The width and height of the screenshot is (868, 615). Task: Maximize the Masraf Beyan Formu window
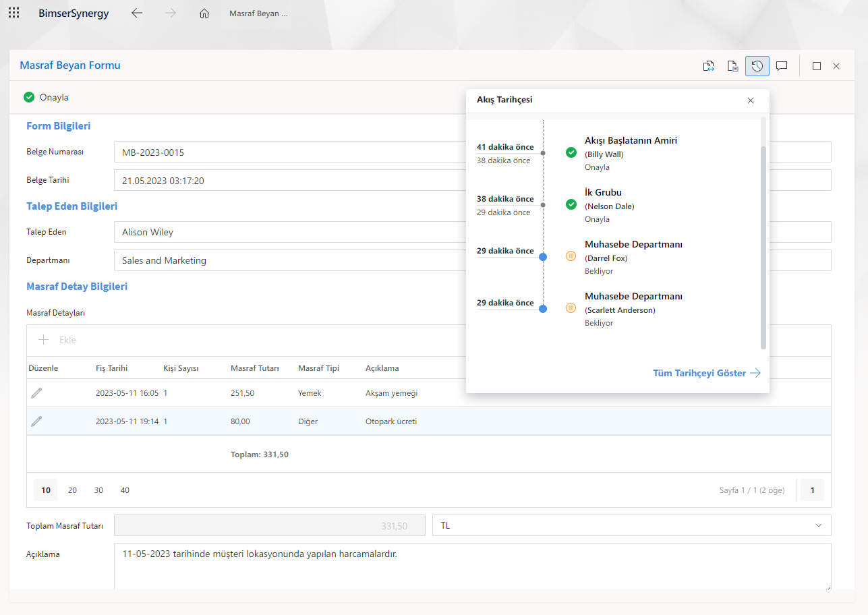coord(817,66)
